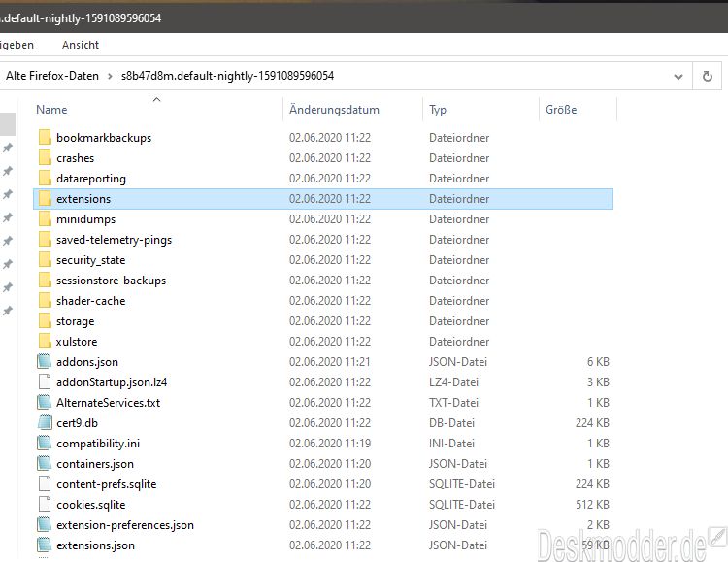Refresh the folder view
This screenshot has height=562, width=728.
point(707,76)
